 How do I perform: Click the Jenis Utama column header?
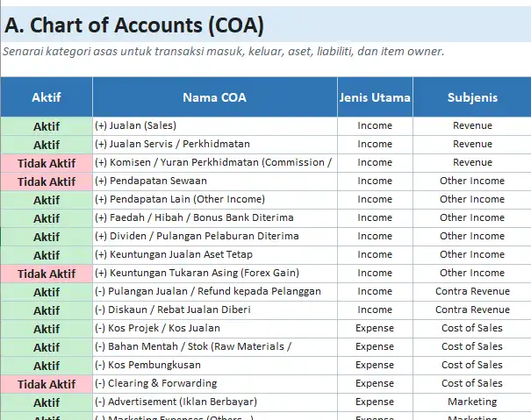[x=375, y=97]
